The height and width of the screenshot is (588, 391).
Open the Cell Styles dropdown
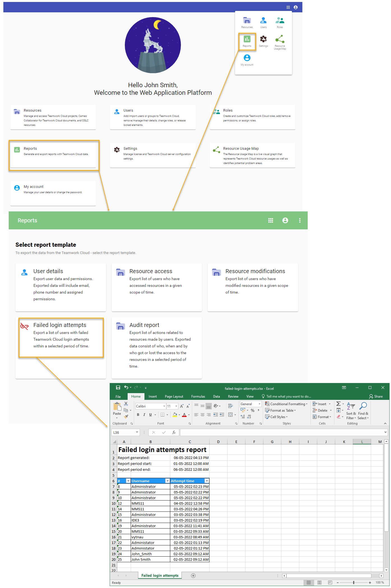click(276, 417)
